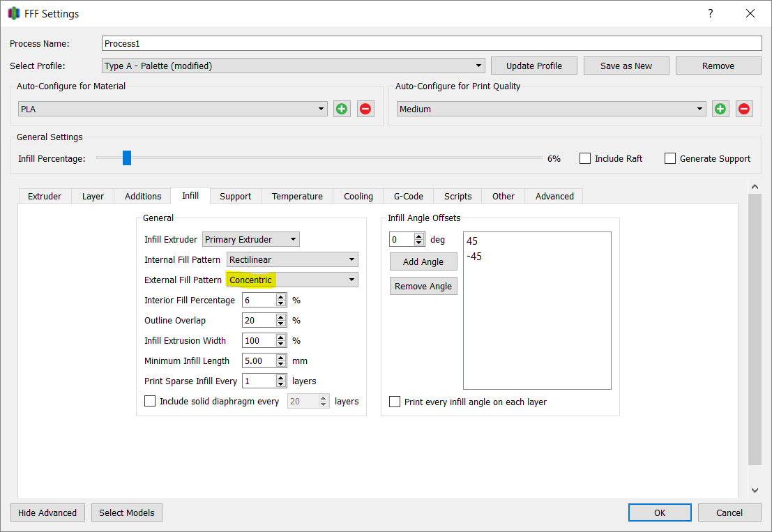Check Print every infill angle on each layer
Screen dimensions: 772x532
point(395,402)
